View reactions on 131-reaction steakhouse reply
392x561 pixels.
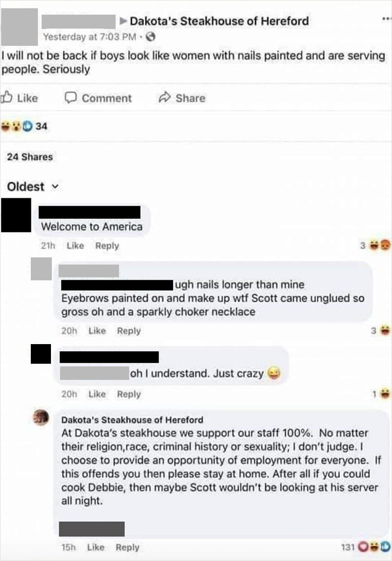pos(365,547)
